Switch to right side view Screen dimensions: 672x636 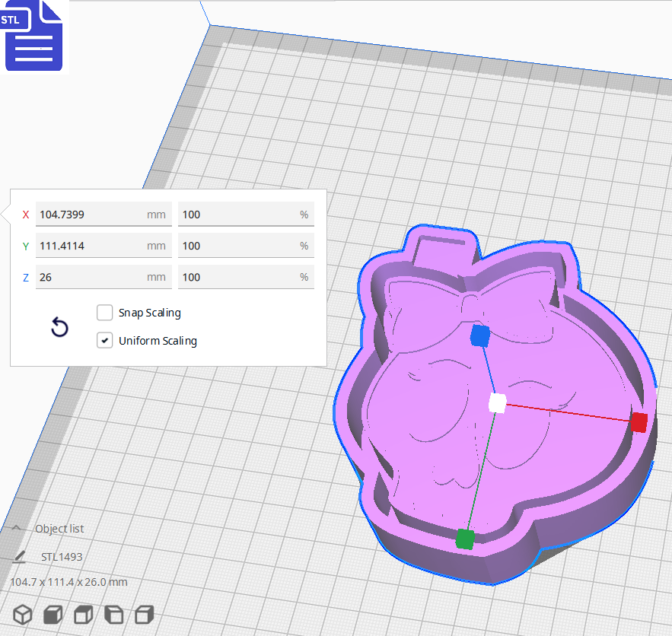144,615
